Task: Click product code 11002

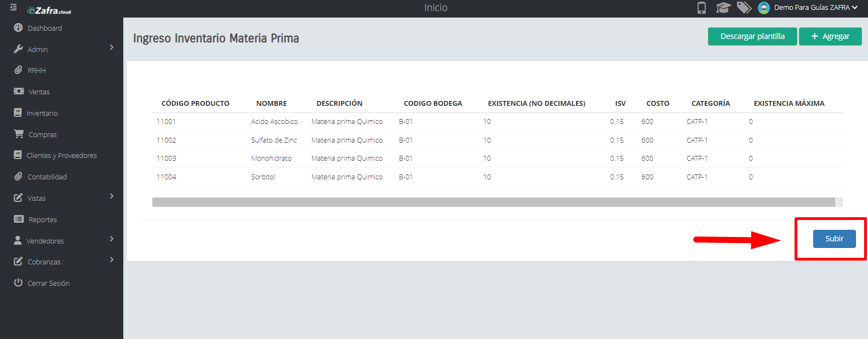Action: pyautogui.click(x=166, y=140)
